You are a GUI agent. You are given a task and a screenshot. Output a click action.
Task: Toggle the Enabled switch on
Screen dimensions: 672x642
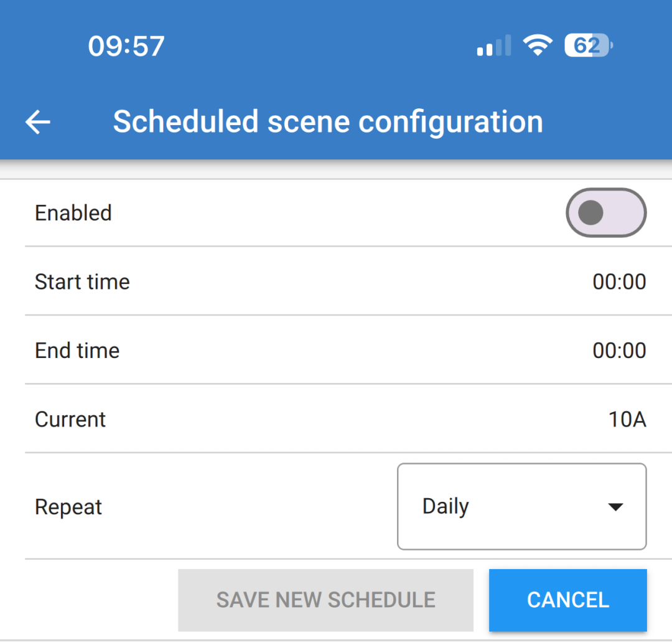(x=605, y=213)
